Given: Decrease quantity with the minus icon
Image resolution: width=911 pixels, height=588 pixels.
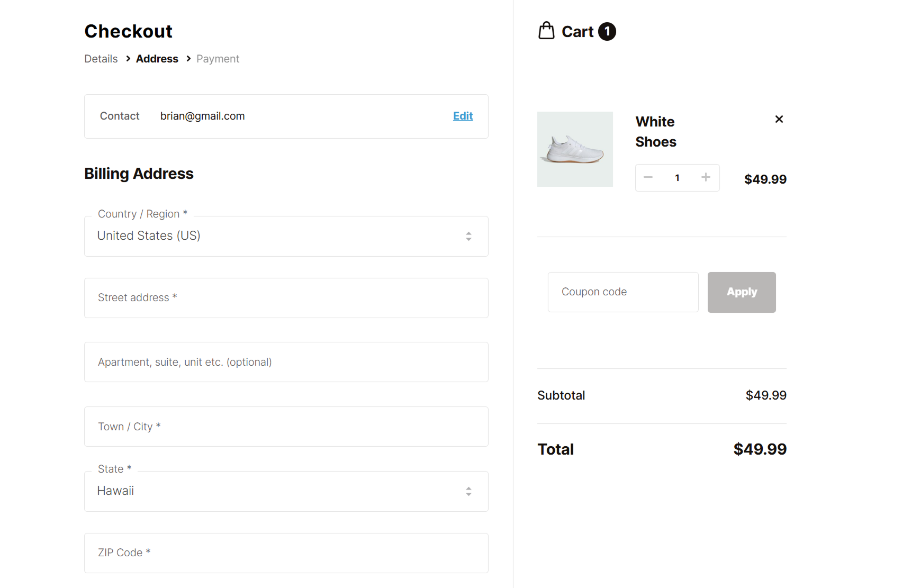Looking at the screenshot, I should click(x=648, y=177).
